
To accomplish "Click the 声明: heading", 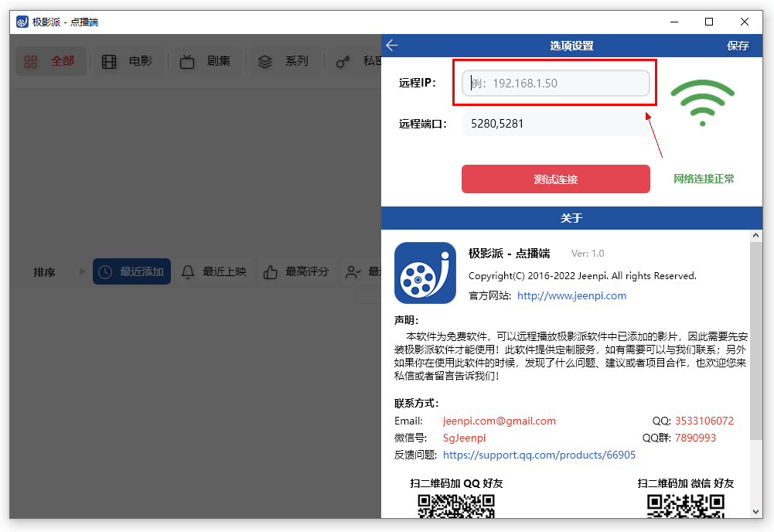I will 406,320.
